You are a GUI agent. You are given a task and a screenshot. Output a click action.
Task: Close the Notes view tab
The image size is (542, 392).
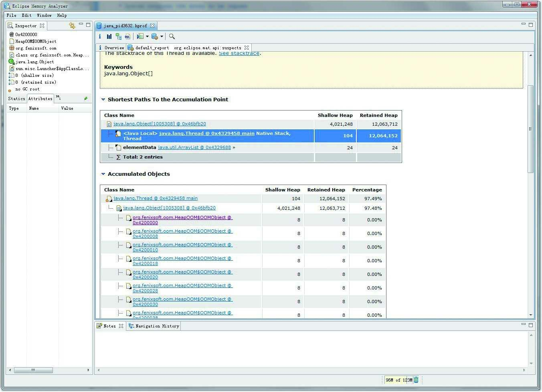(121, 326)
